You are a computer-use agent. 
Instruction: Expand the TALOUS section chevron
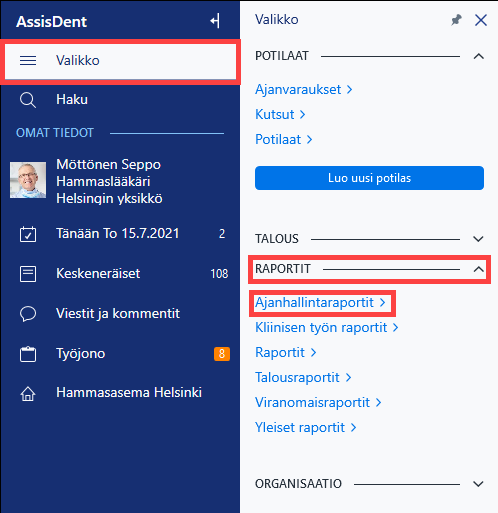[479, 239]
